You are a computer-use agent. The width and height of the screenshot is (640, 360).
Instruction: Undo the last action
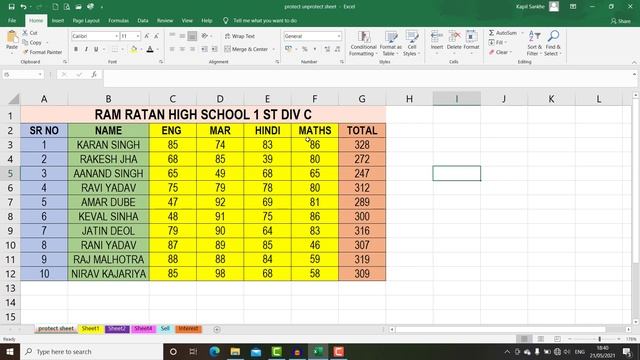point(24,7)
